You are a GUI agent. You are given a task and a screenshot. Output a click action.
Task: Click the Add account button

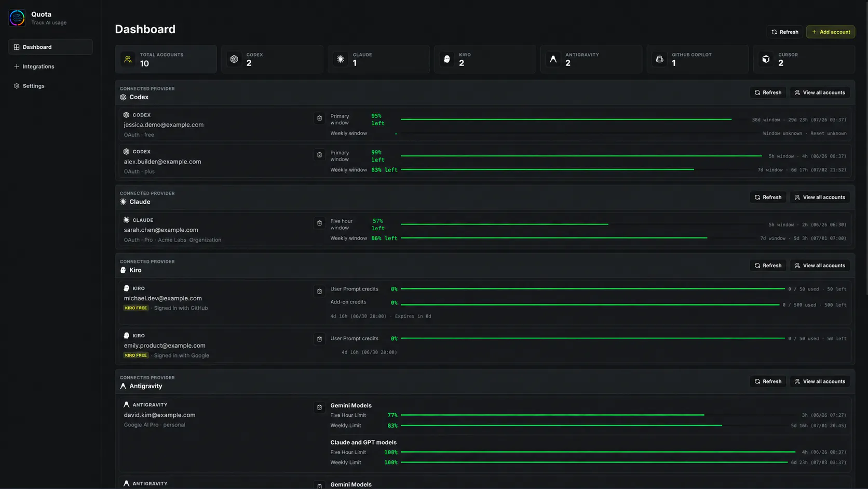click(x=831, y=32)
